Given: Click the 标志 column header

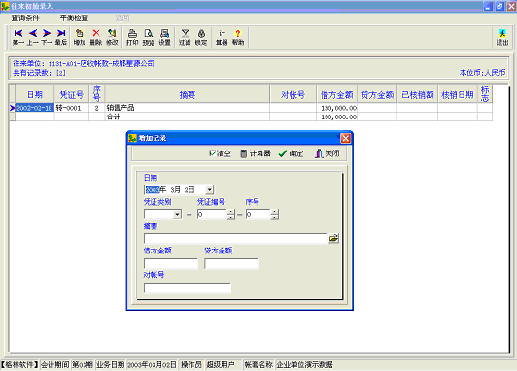Looking at the screenshot, I should pos(485,95).
